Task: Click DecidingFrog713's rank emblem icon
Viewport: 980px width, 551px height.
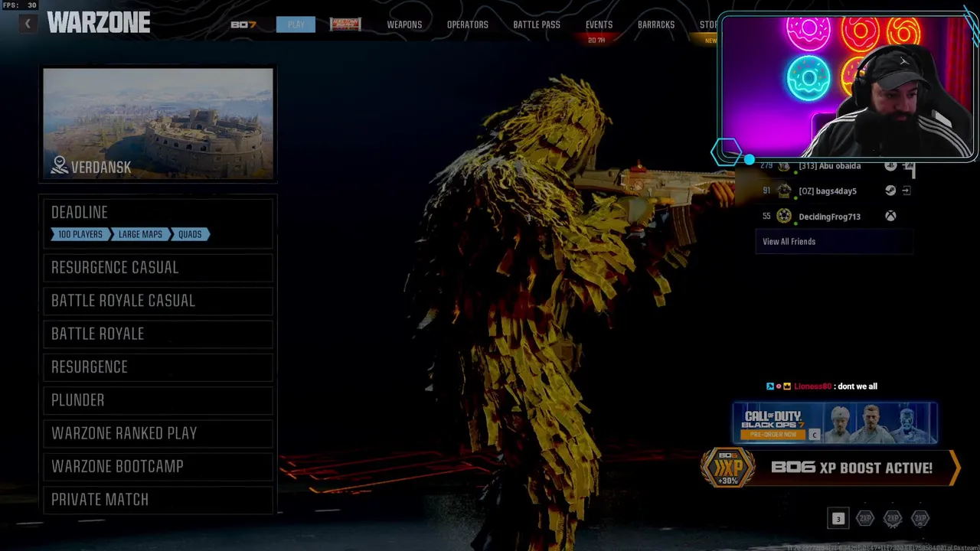Action: point(784,217)
